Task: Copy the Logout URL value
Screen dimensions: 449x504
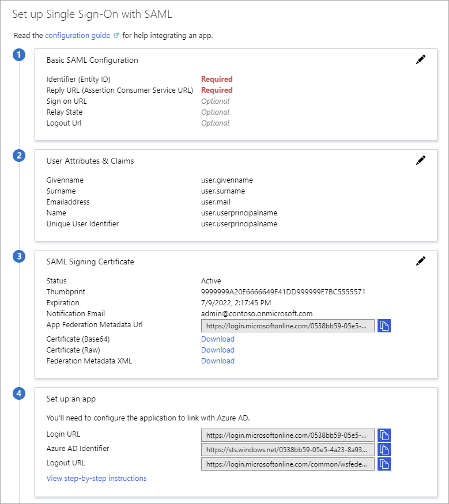Action: point(384,464)
